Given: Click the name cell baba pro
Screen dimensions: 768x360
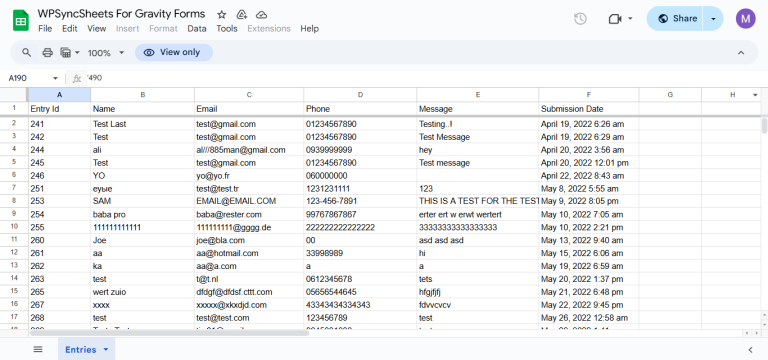Looking at the screenshot, I should [x=143, y=215].
